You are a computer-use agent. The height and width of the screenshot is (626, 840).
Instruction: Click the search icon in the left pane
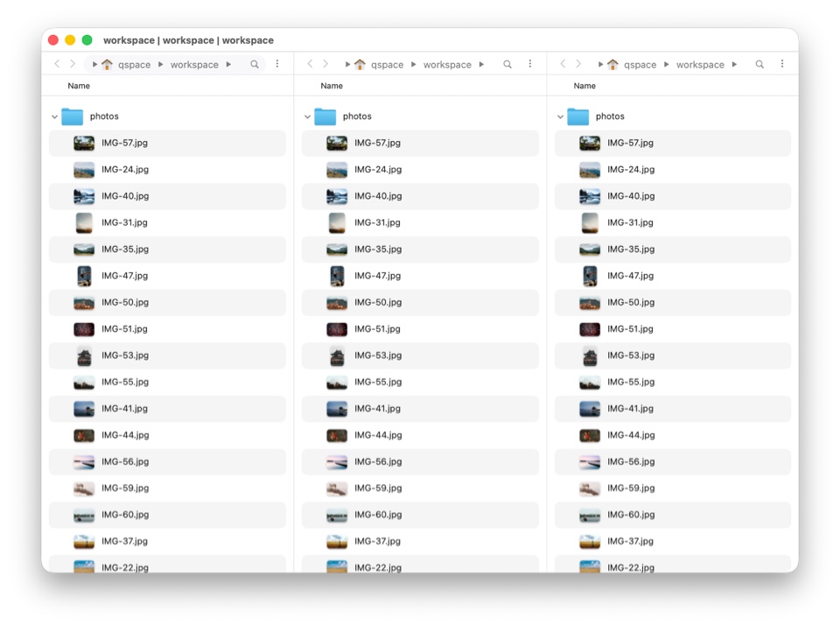point(255,65)
